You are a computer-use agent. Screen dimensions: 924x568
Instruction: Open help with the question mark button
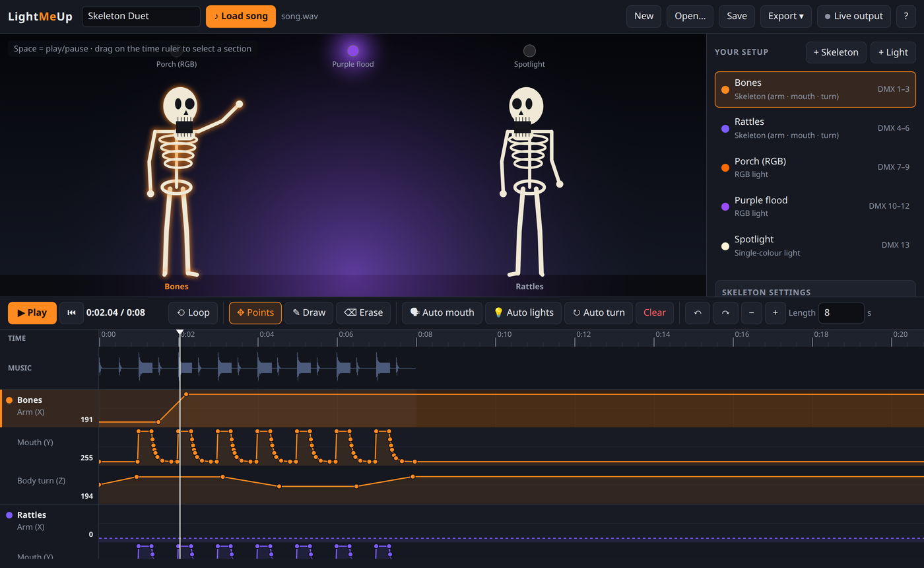click(906, 16)
